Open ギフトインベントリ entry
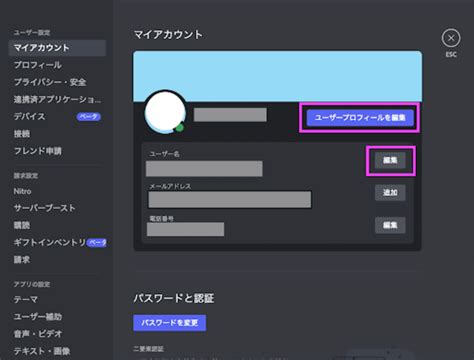 coord(57,243)
